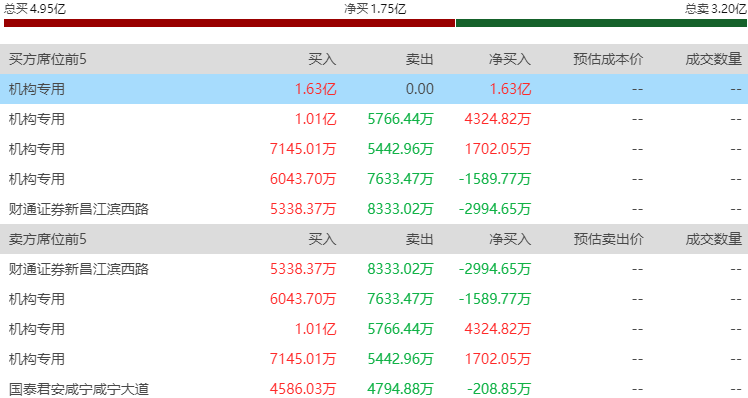Click 5766.44万 sell value in 卖方席位前5 table
748x398 pixels.
pos(400,329)
